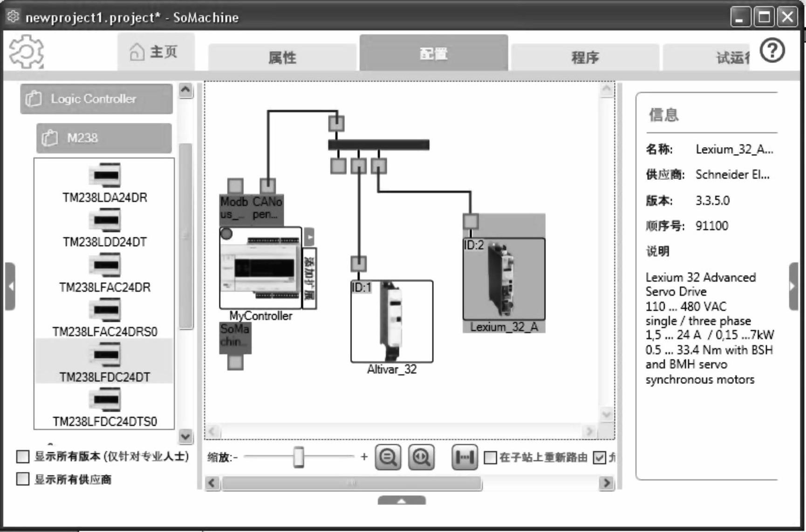This screenshot has height=532, width=806.
Task: Click the status indicator circle on MyController
Action: (226, 233)
